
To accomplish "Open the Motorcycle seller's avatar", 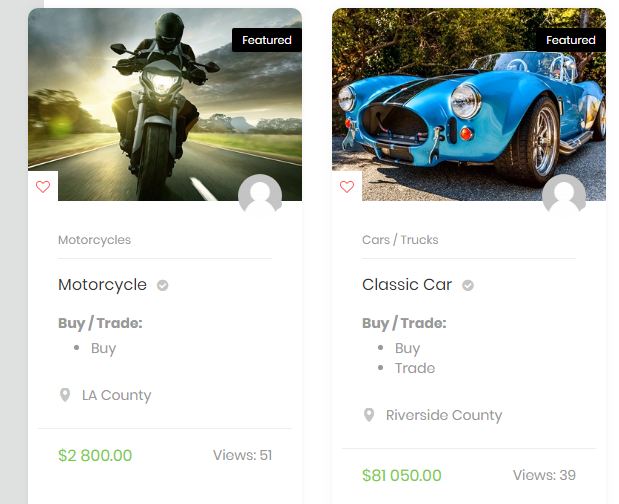I will tap(260, 196).
